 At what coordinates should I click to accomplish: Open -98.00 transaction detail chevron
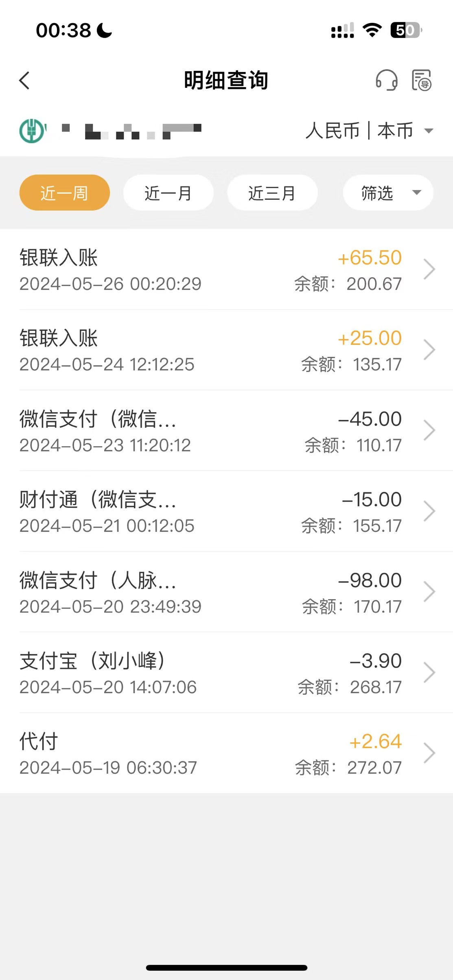coord(429,591)
